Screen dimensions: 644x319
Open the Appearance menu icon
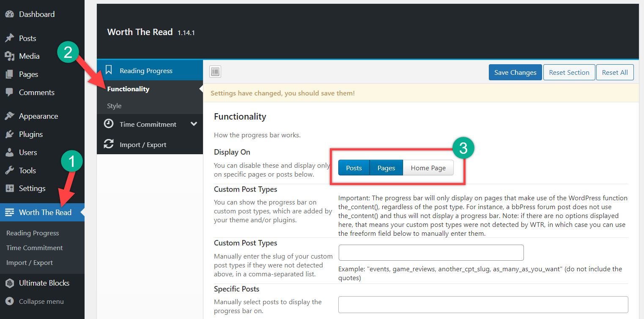pos(10,116)
